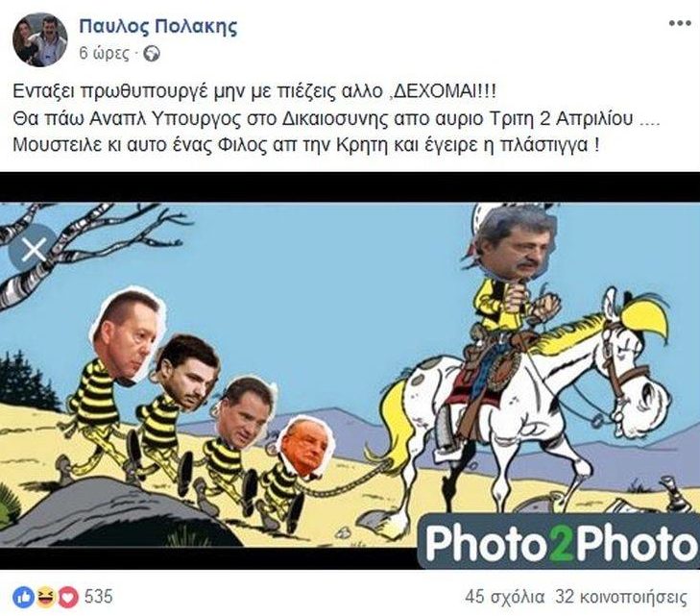
Task: Click the rider's face on the white horse
Action: [x=512, y=245]
